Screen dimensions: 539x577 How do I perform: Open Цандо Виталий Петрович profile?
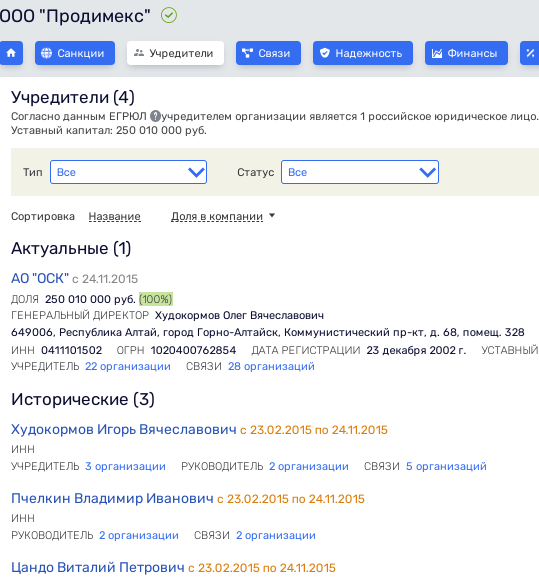[97, 567]
